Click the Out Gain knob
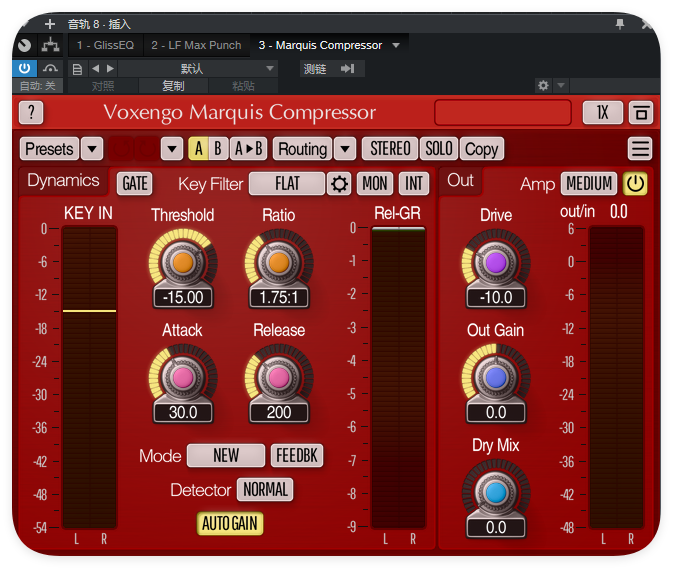Screen dimensions: 673x568 pyautogui.click(x=496, y=377)
